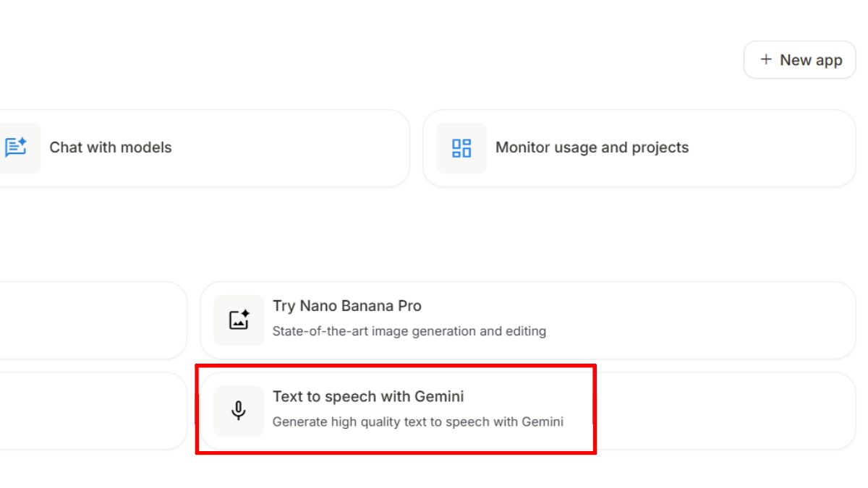Click the Monitor usage dashboard grid icon
The height and width of the screenshot is (488, 868).
pyautogui.click(x=461, y=148)
